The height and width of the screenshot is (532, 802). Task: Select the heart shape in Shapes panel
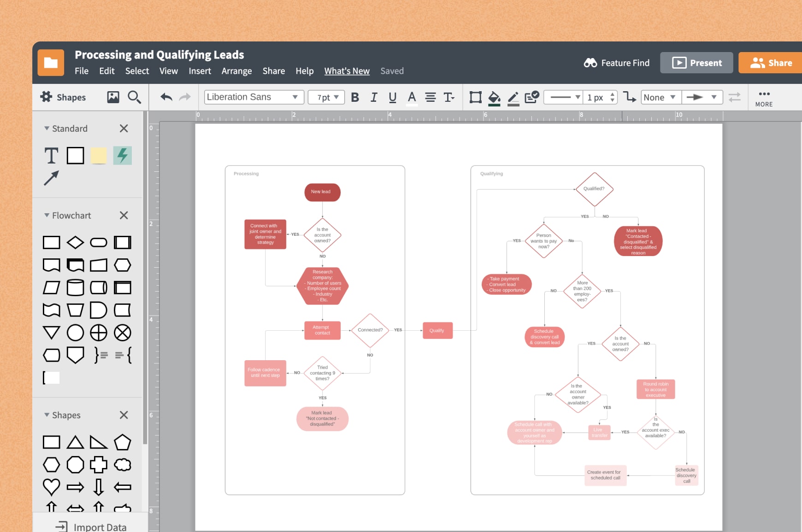click(x=51, y=486)
